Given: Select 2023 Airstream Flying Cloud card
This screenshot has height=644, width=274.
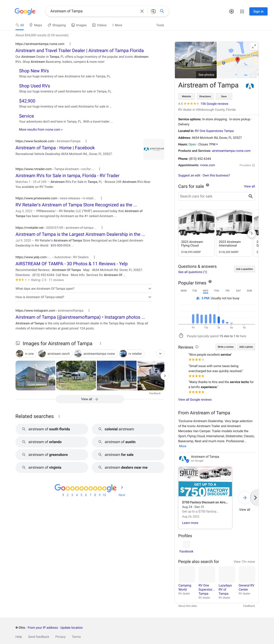Looking at the screenshot, I should point(196,233).
